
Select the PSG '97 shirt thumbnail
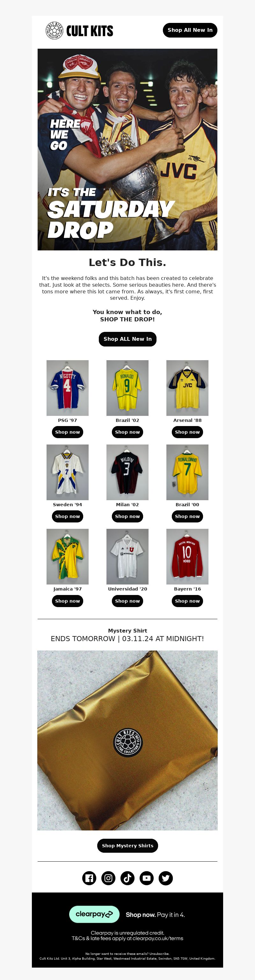pyautogui.click(x=68, y=388)
